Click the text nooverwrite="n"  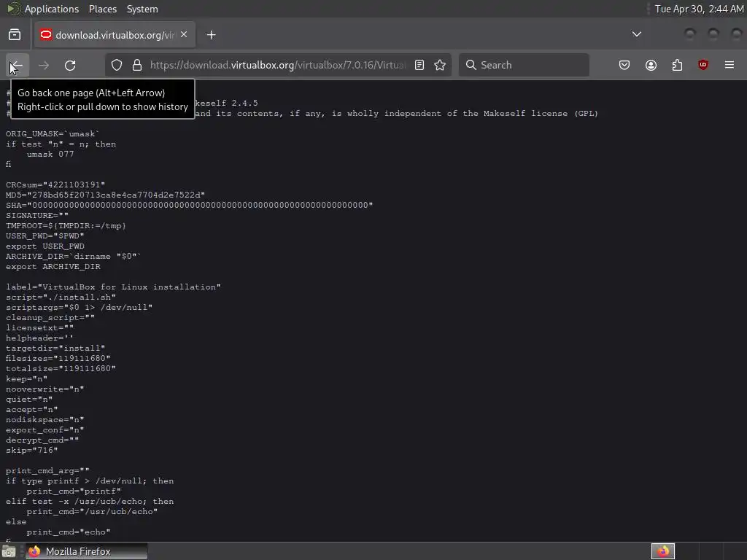pyautogui.click(x=44, y=389)
